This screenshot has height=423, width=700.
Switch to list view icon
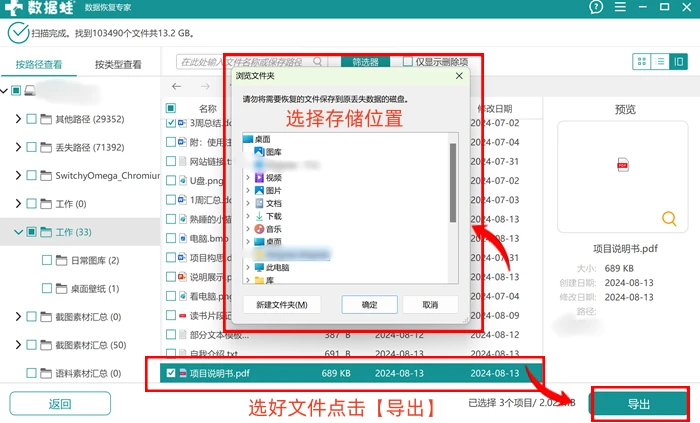[x=660, y=62]
